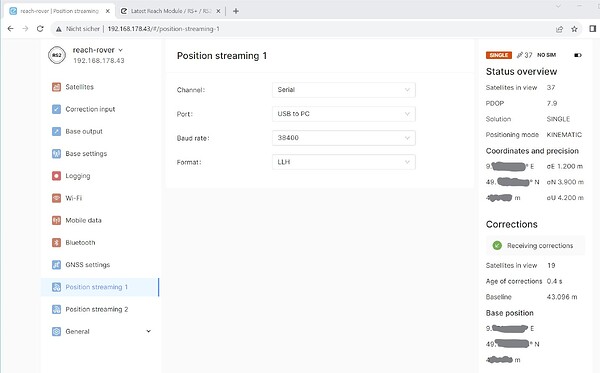Click the green Receiving corrections checkmark

coord(497,245)
